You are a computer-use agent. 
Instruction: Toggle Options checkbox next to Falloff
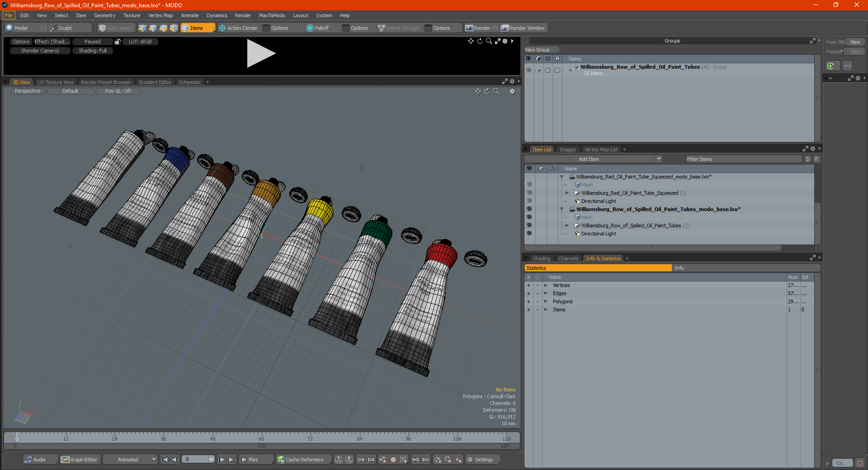(346, 28)
